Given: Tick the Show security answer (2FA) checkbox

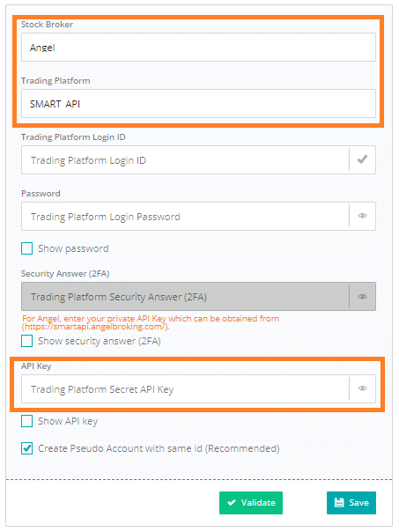Looking at the screenshot, I should pyautogui.click(x=26, y=341).
